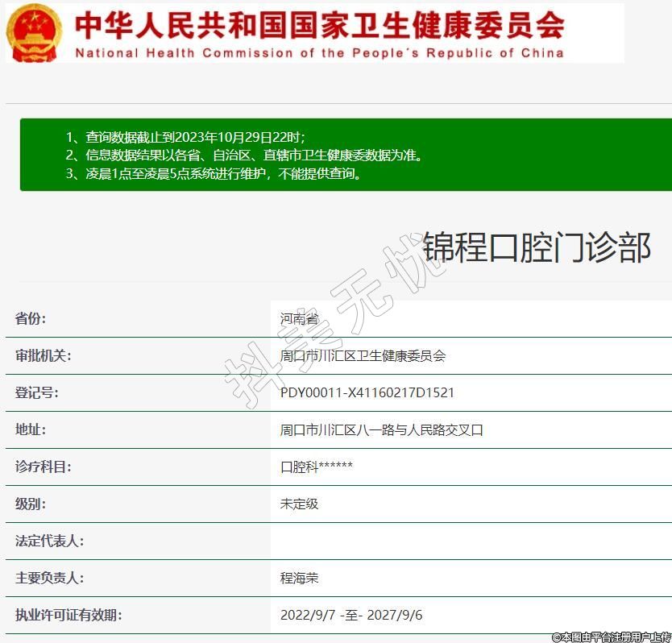This screenshot has width=672, height=643.
Task: Select the address value 周口市川汇区八一路与人民路交叉口
Action: pos(381,430)
